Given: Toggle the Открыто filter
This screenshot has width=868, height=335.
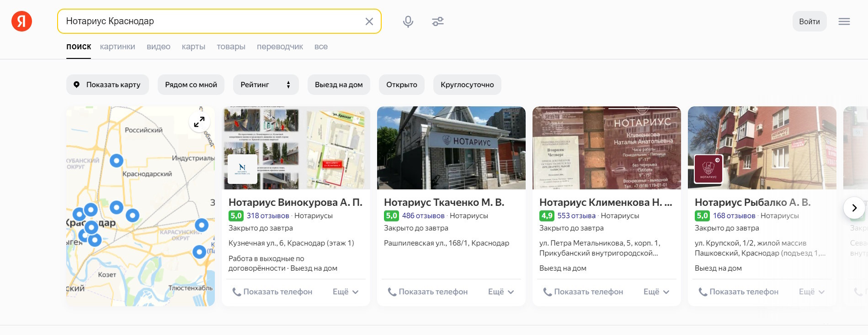Looking at the screenshot, I should pos(402,85).
